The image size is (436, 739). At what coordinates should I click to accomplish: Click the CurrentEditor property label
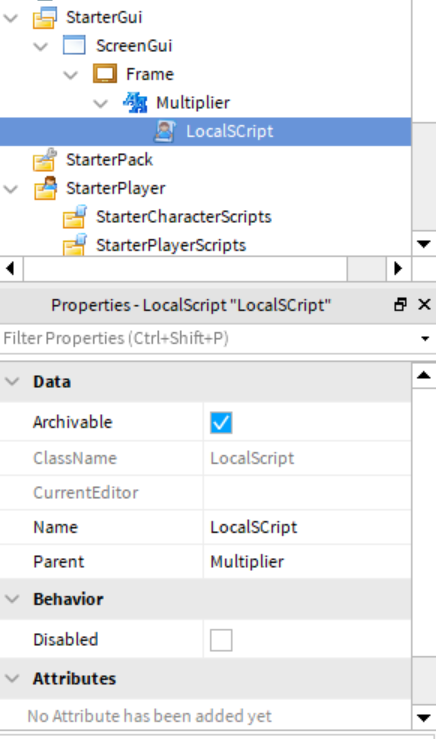tap(86, 493)
